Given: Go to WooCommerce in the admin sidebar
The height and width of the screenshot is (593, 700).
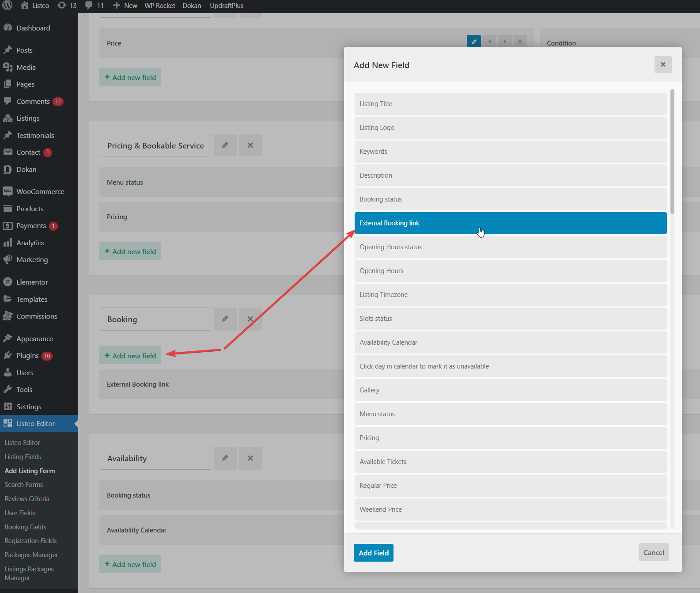Looking at the screenshot, I should 40,192.
